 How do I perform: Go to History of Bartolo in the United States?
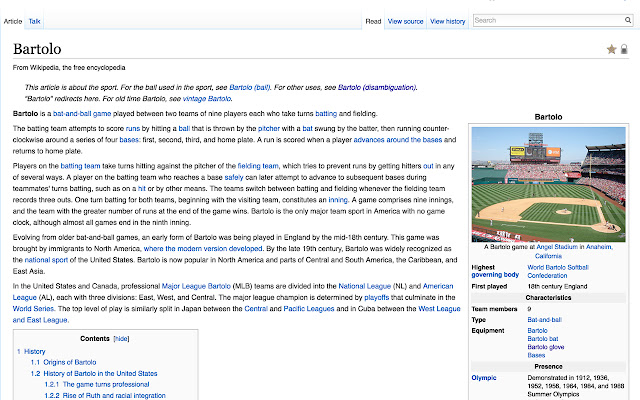(x=100, y=373)
